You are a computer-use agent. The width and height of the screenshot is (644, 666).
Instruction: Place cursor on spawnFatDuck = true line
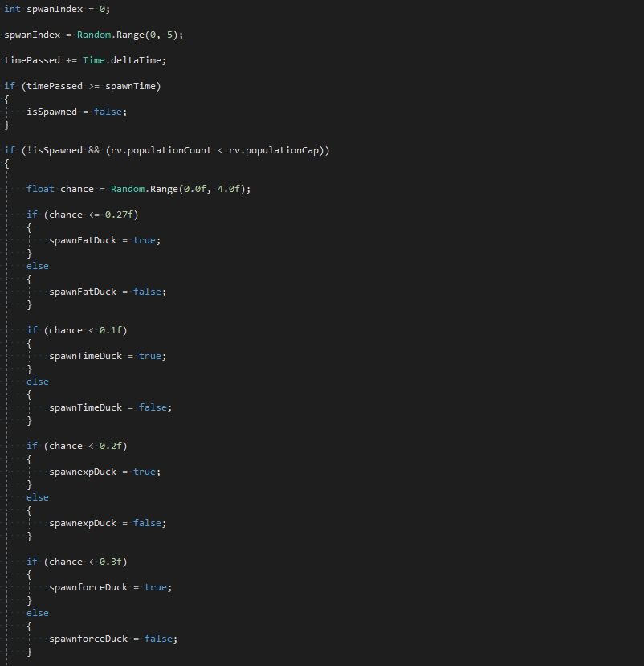(105, 240)
